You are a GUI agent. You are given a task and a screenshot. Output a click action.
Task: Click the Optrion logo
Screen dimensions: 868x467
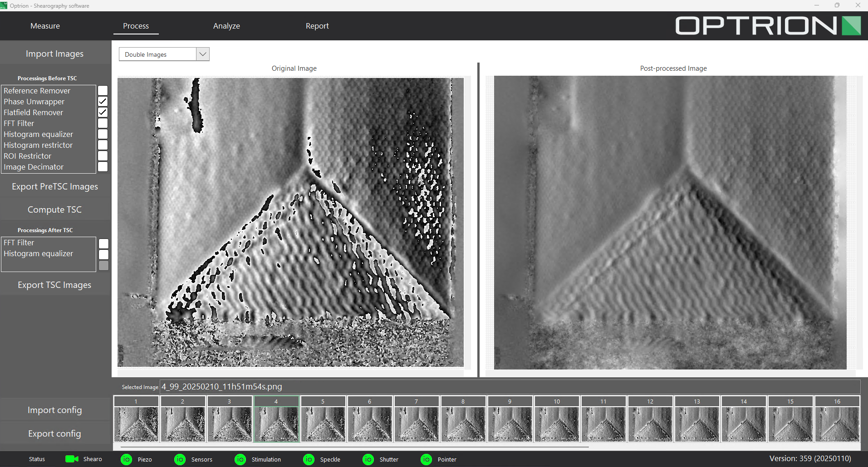pyautogui.click(x=768, y=25)
